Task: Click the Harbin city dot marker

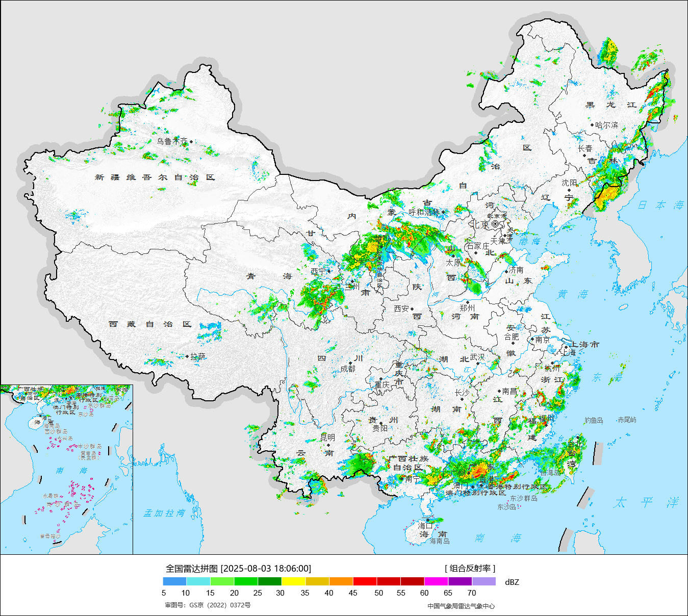Action: tap(592, 124)
